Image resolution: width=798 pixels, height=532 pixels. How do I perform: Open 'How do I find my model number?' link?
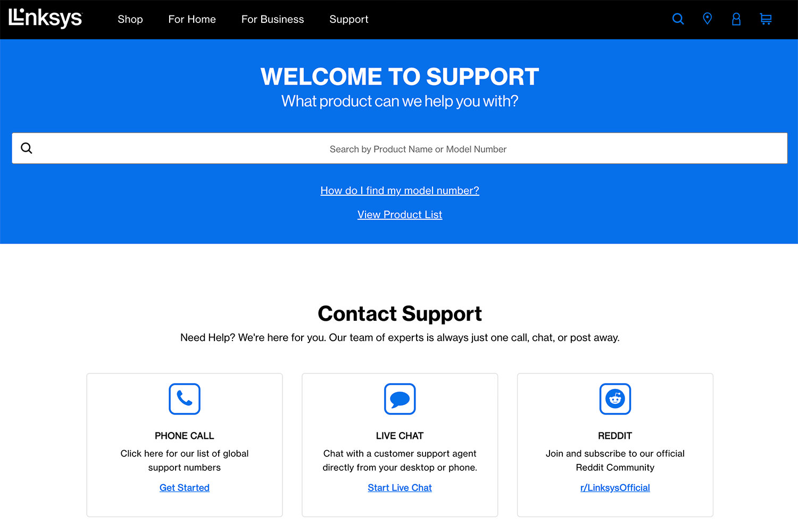point(400,190)
